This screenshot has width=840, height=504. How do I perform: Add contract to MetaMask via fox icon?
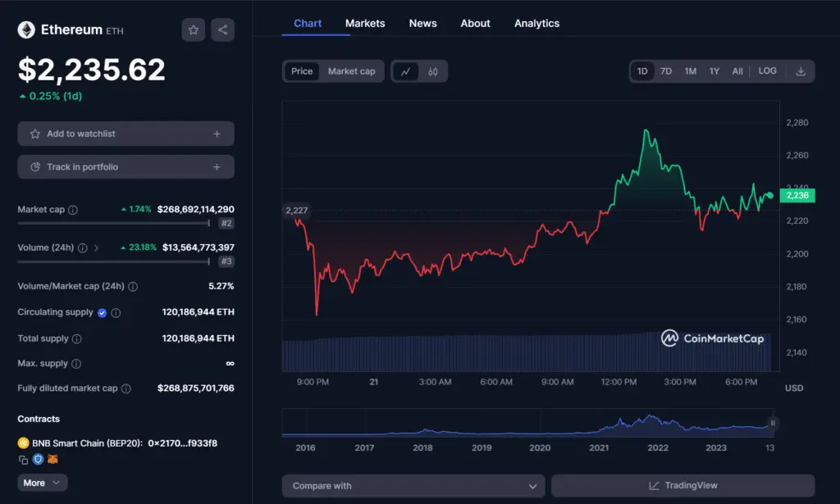pos(52,459)
